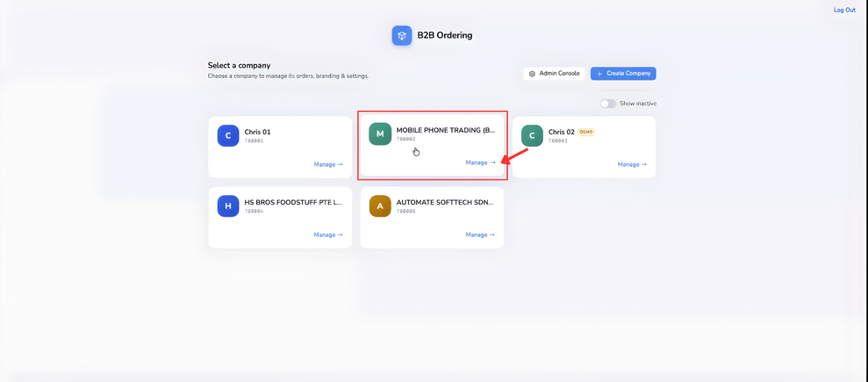Select the HS BROS FOODSTUFF PTE company name

(x=294, y=203)
